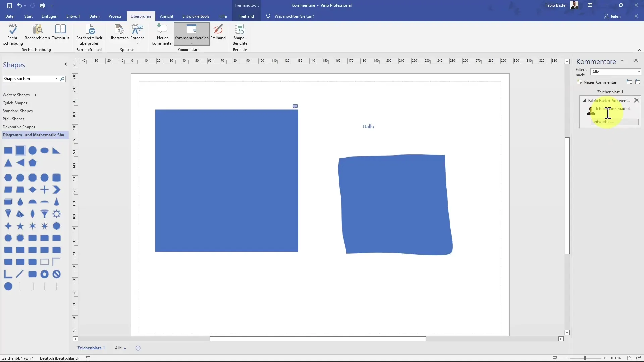644x362 pixels.
Task: Switch to the Start tab
Action: pos(29,16)
